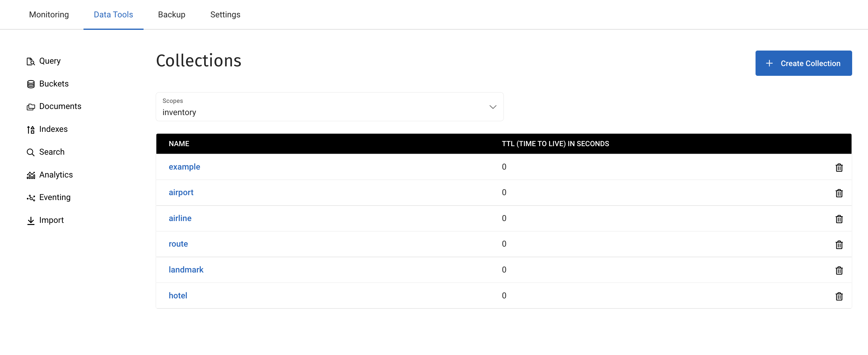Viewport: 868px width, 355px height.
Task: Click the Buckets icon in sidebar
Action: 30,83
